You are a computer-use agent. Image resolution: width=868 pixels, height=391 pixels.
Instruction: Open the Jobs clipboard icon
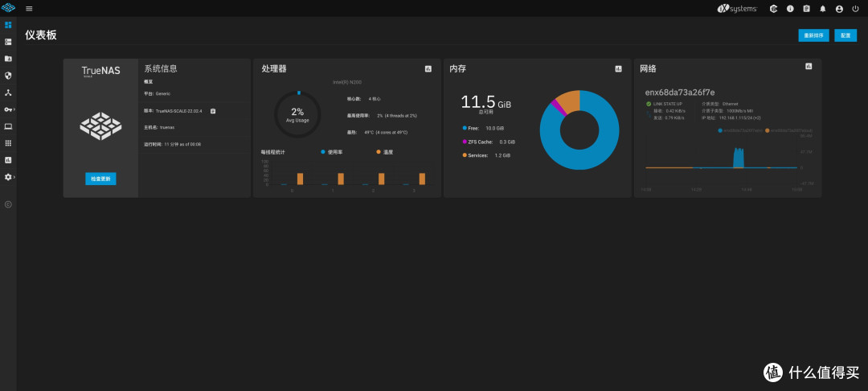(x=806, y=9)
